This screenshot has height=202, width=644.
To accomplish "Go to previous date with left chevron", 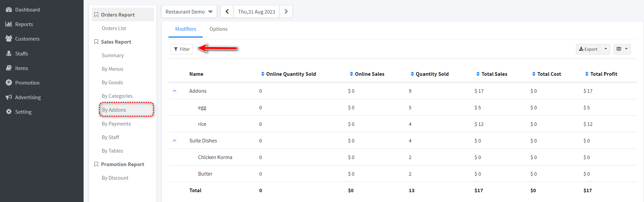I will click(227, 12).
